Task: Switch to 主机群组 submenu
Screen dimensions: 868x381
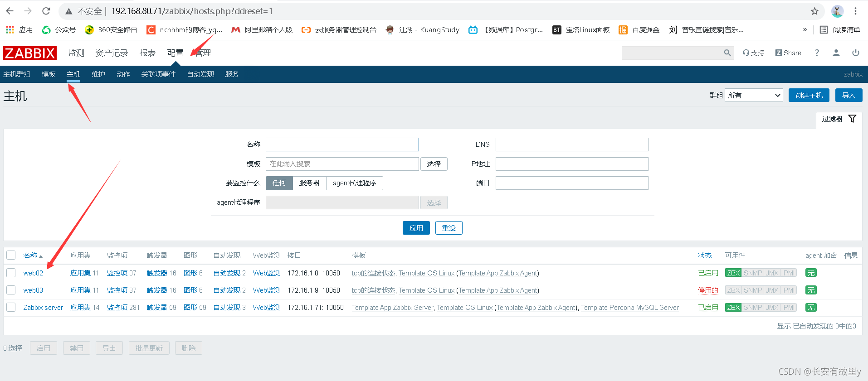Action: point(17,74)
